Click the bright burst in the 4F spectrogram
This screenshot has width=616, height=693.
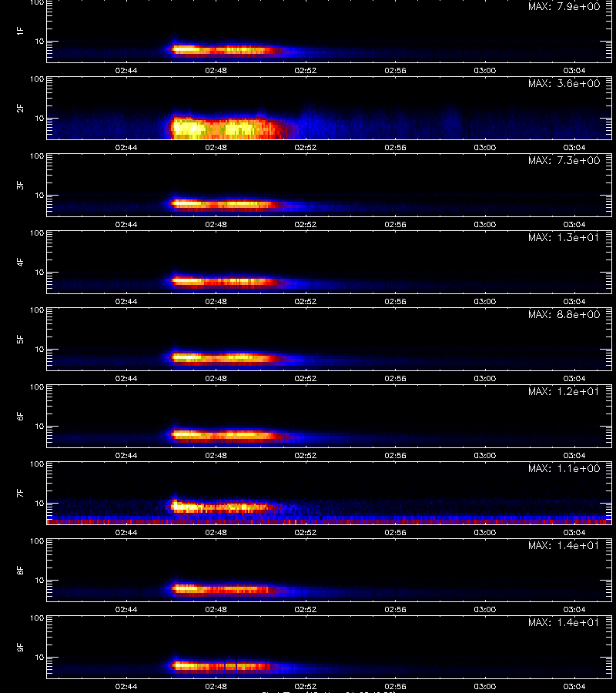[x=226, y=282]
